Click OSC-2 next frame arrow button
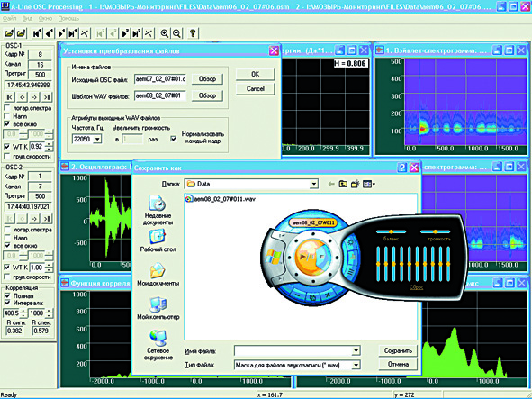532x399 pixels. [34, 219]
